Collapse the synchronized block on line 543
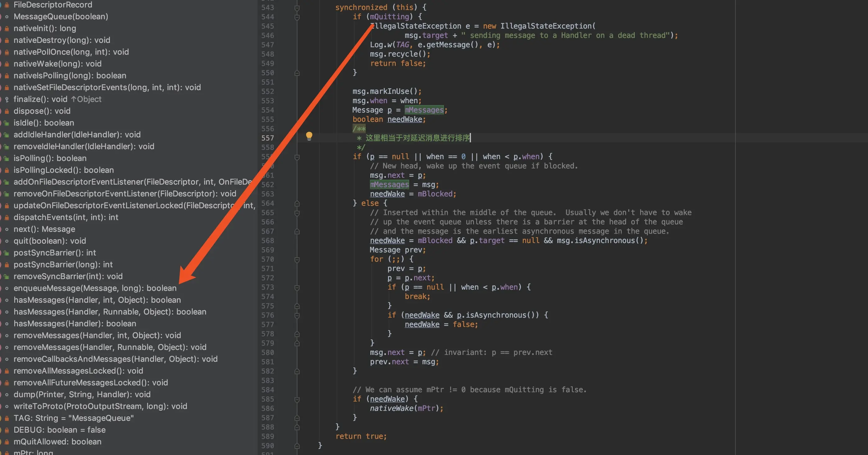This screenshot has height=455, width=868. coord(297,7)
